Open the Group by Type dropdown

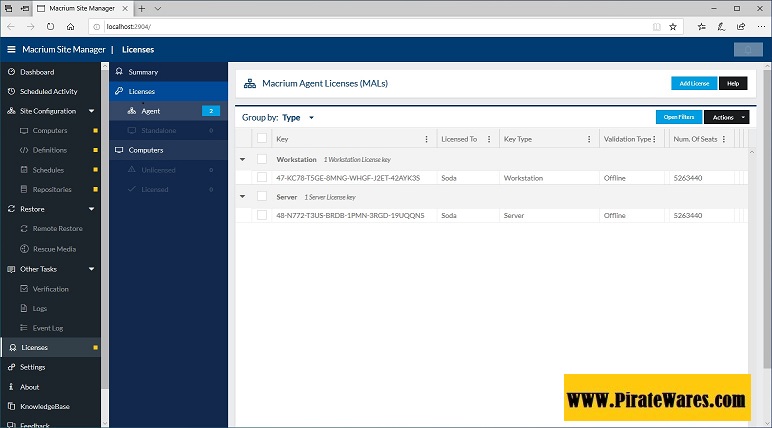[x=298, y=117]
